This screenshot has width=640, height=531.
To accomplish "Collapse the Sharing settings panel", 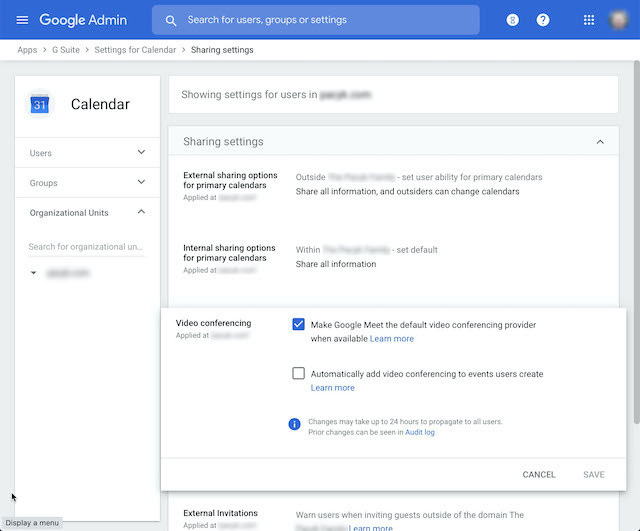I will click(600, 142).
